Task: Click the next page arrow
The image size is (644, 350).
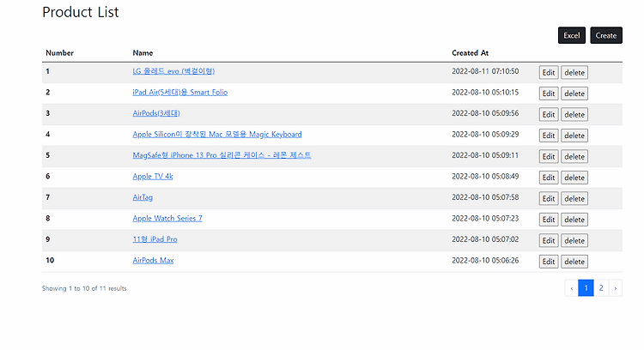Action: click(616, 288)
